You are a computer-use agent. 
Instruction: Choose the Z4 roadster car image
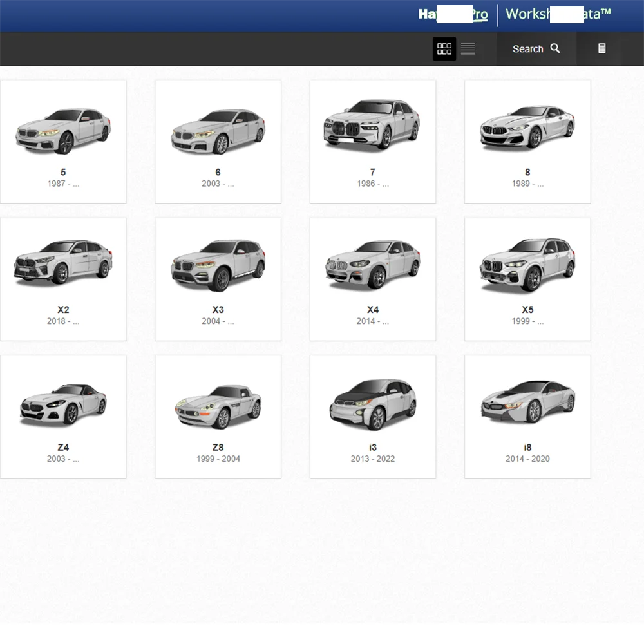[63, 404]
